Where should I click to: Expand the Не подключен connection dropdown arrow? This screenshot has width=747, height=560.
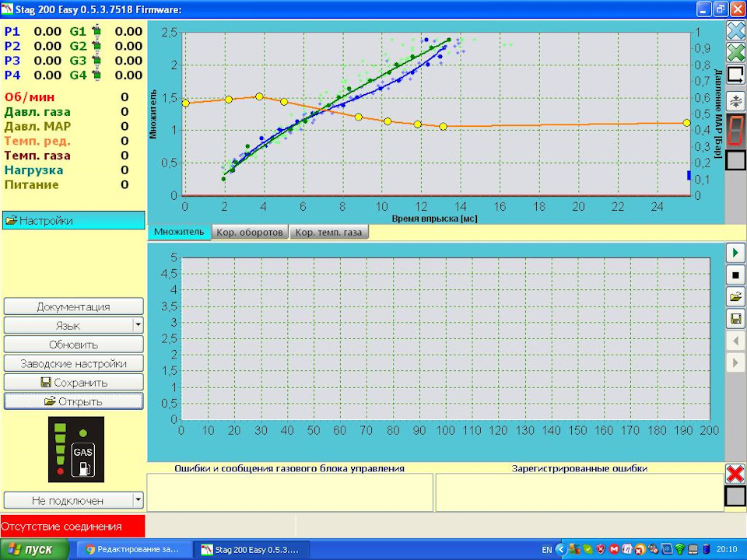click(x=138, y=500)
